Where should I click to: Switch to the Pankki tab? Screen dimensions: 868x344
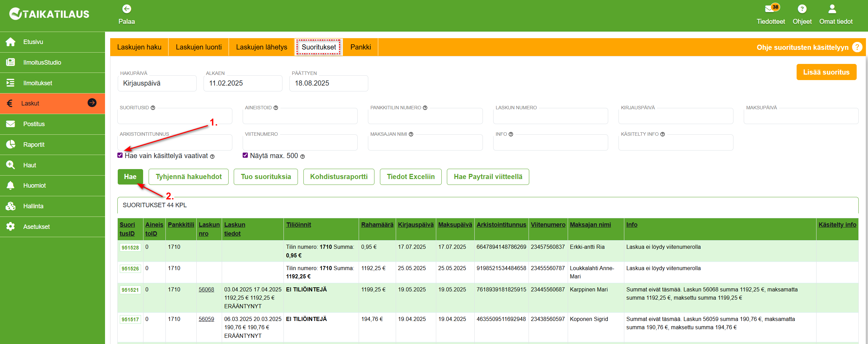coord(360,47)
